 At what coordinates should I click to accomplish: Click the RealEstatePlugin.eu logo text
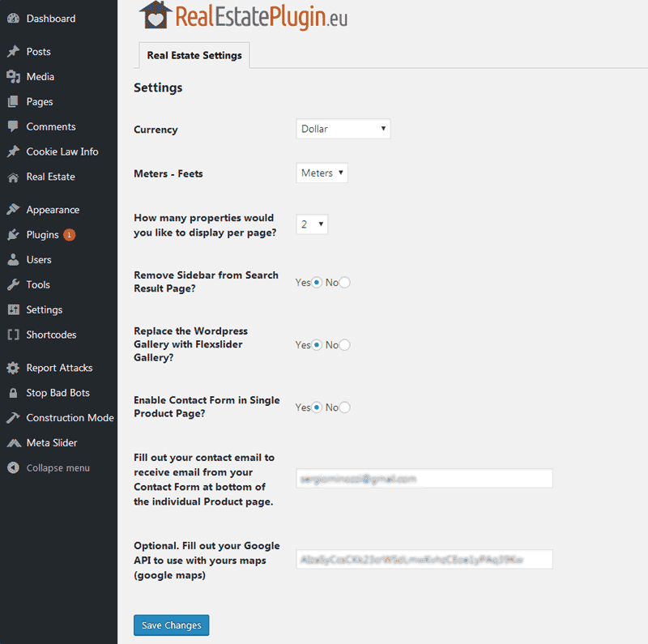[x=261, y=16]
